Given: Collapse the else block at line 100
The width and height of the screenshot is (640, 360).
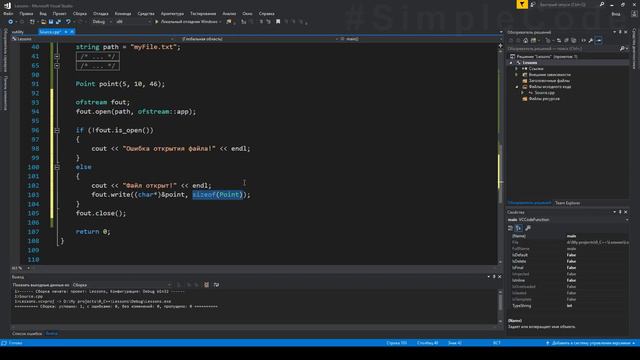Looking at the screenshot, I should pos(57,167).
